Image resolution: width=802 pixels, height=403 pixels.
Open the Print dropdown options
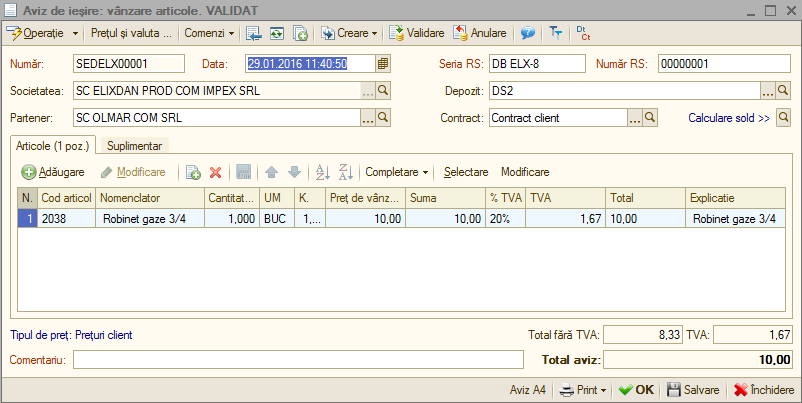pos(583,390)
